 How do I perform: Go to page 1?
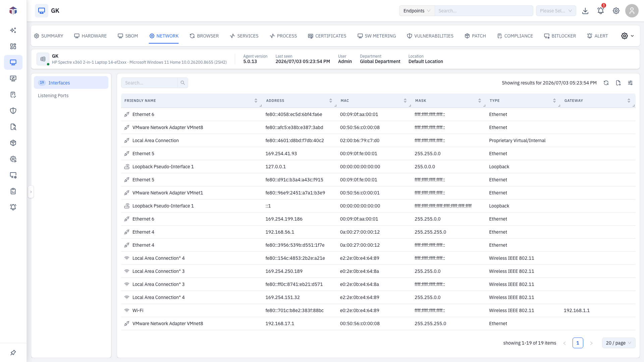coord(578,343)
